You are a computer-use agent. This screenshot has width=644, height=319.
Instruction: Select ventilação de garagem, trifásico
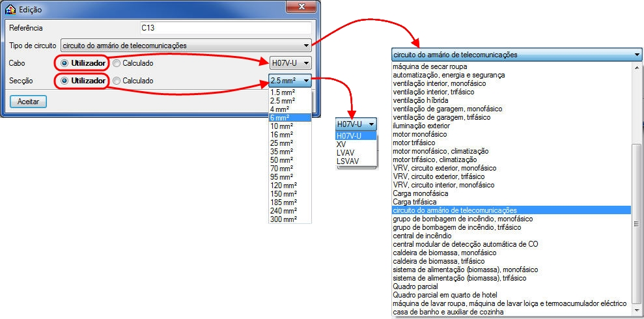point(511,117)
